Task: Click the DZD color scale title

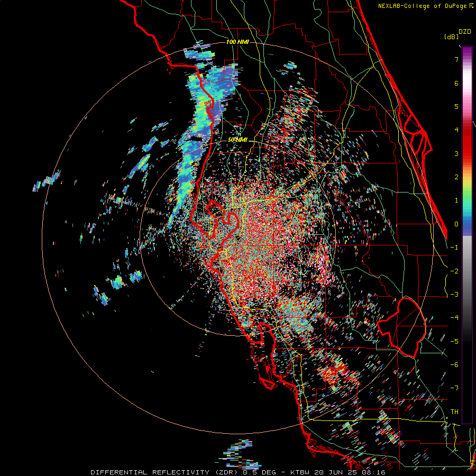Action: [465, 32]
